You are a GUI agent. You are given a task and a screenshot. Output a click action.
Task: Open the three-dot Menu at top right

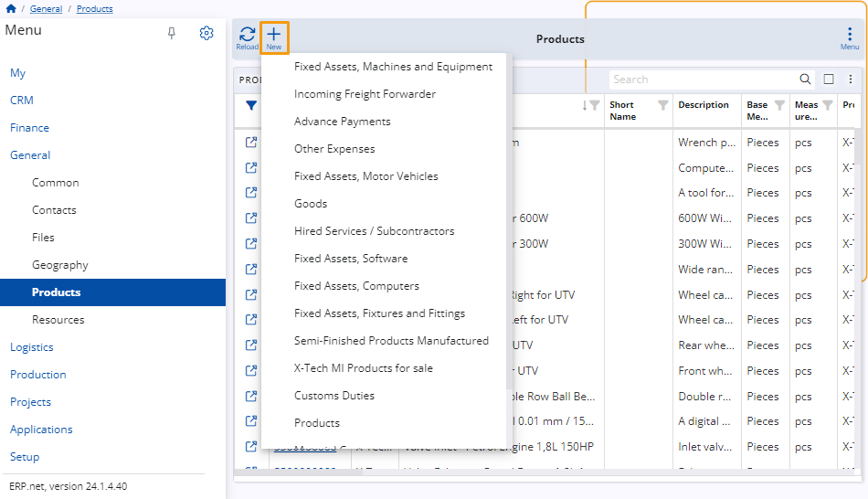click(x=850, y=38)
